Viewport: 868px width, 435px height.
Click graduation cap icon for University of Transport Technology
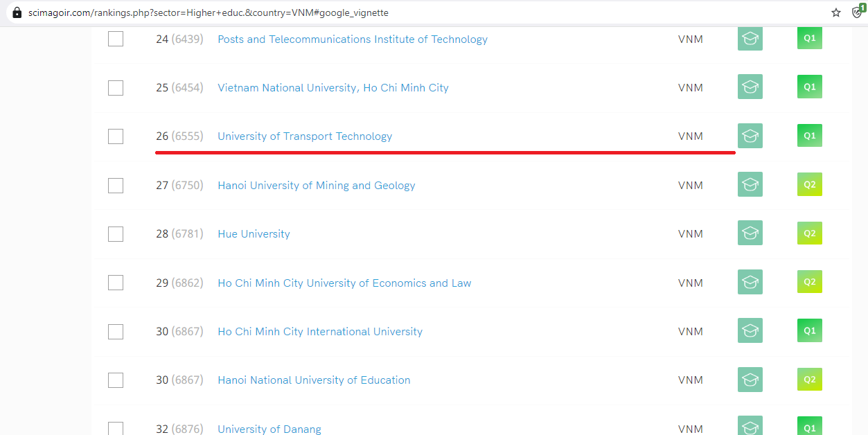pos(750,136)
